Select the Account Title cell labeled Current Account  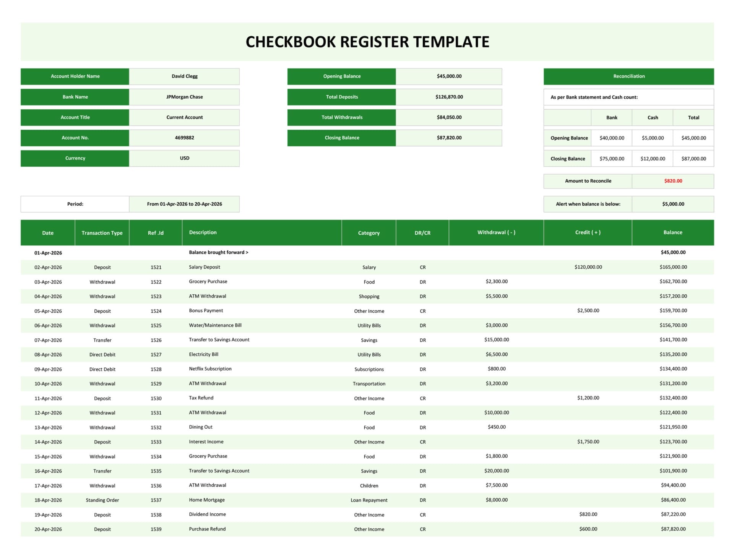click(x=184, y=117)
